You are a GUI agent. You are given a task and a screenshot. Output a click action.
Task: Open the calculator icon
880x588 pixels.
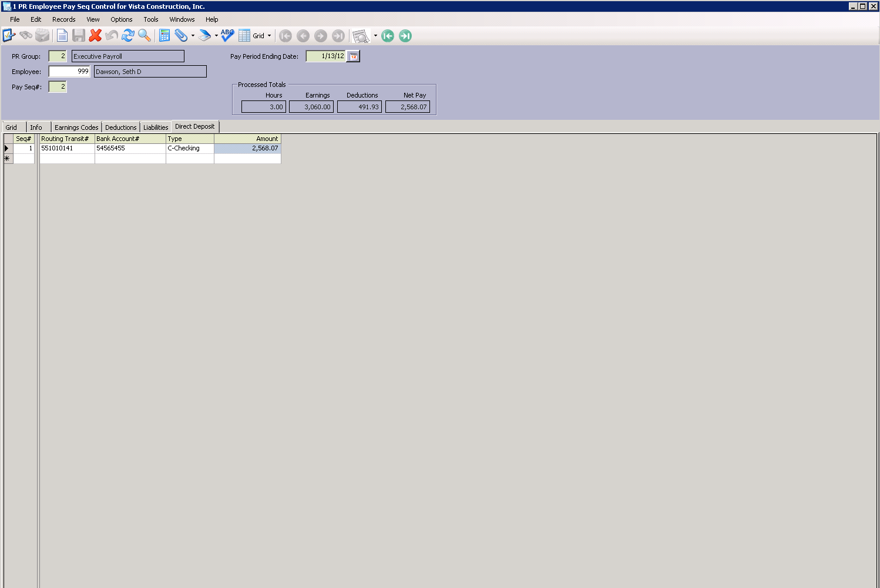click(164, 36)
